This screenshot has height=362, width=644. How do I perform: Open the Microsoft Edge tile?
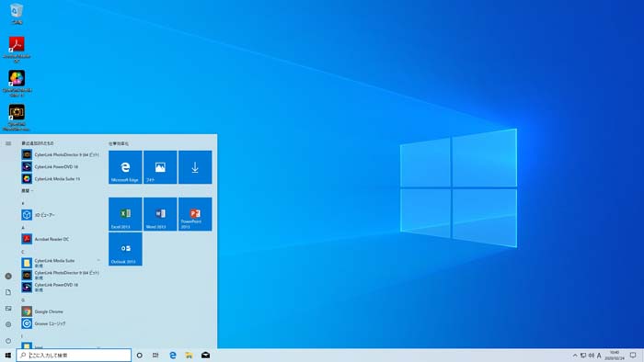point(125,167)
